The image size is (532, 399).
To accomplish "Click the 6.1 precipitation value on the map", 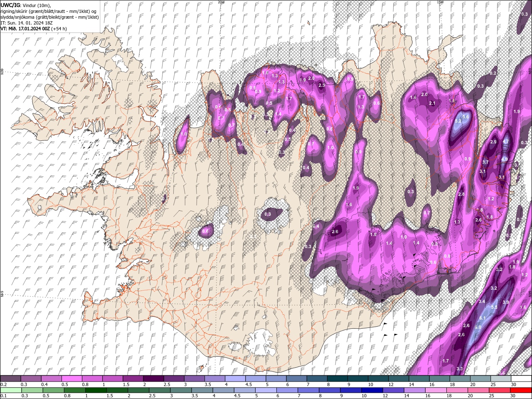I will tap(483, 318).
